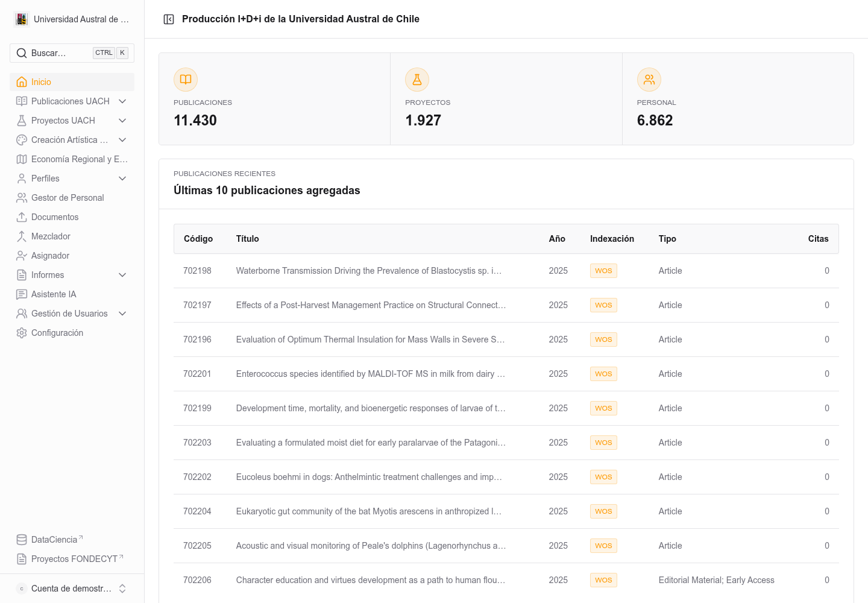The width and height of the screenshot is (868, 603).
Task: Click the Código column header
Action: pos(198,239)
